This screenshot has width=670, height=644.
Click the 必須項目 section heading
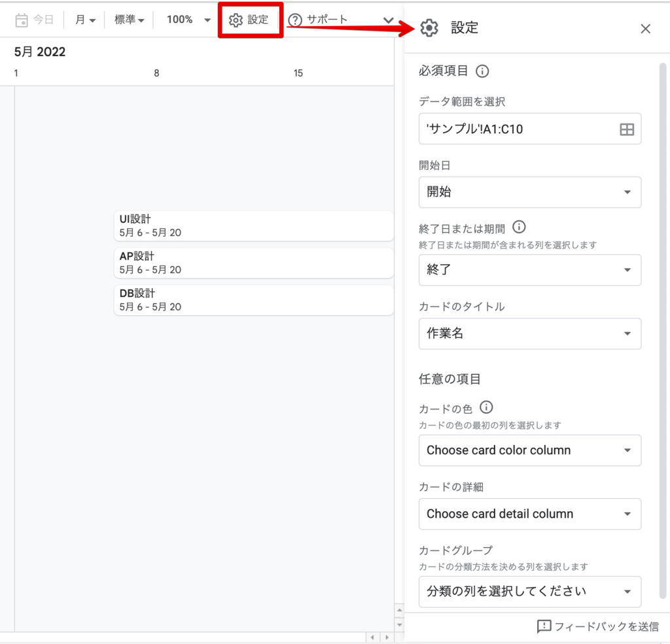point(444,71)
